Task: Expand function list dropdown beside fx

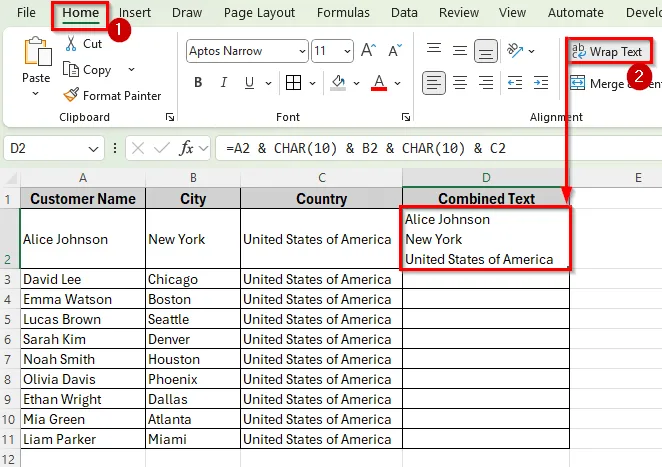Action: tap(203, 148)
